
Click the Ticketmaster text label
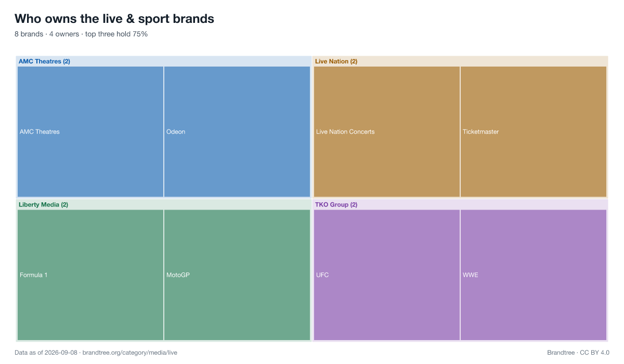tap(481, 132)
